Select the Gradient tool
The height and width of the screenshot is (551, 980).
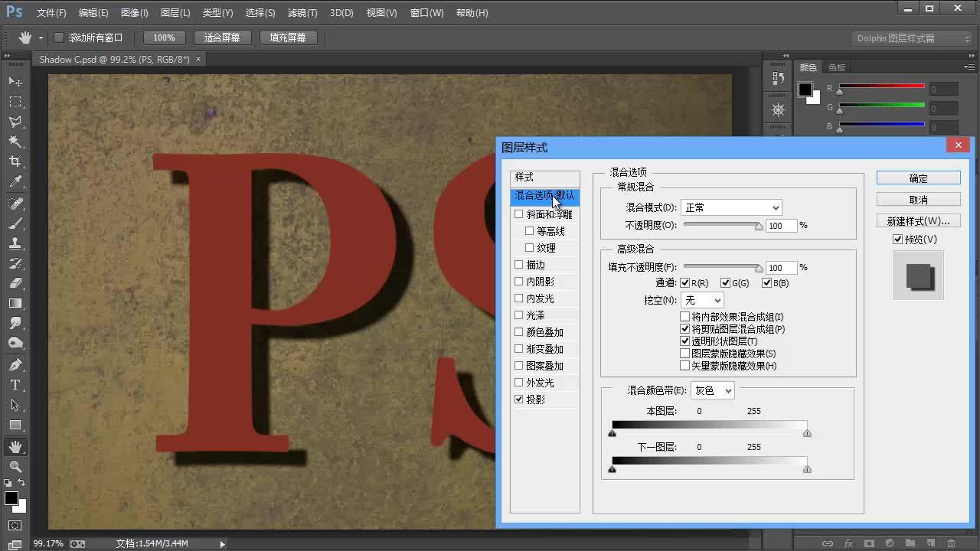(x=15, y=303)
